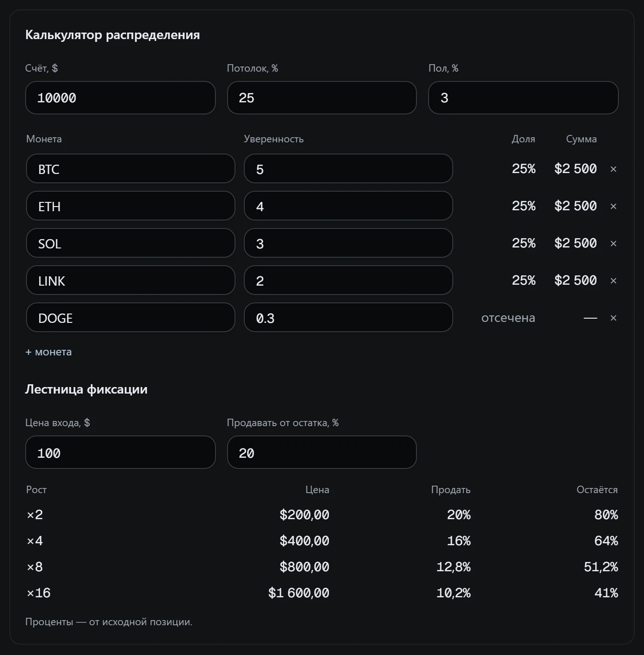Edit the DOGE coin name field
Image resolution: width=644 pixels, height=655 pixels.
point(131,317)
